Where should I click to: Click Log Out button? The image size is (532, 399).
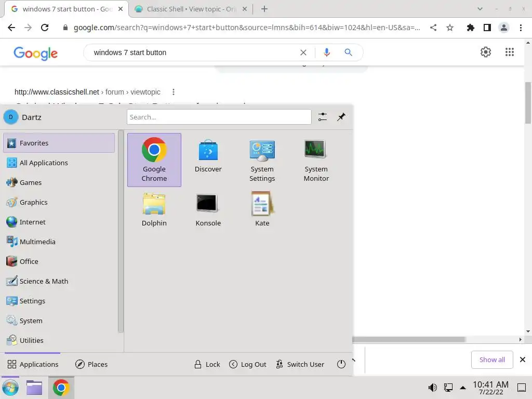point(248,364)
